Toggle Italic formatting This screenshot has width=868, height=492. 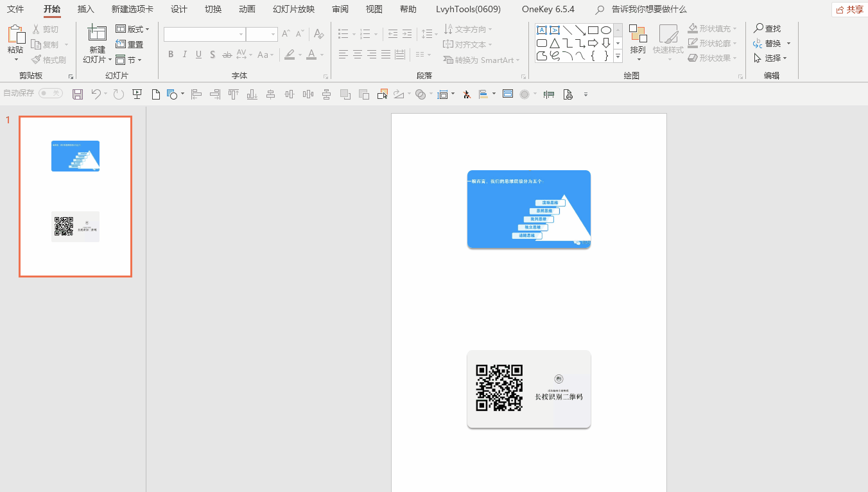click(185, 55)
